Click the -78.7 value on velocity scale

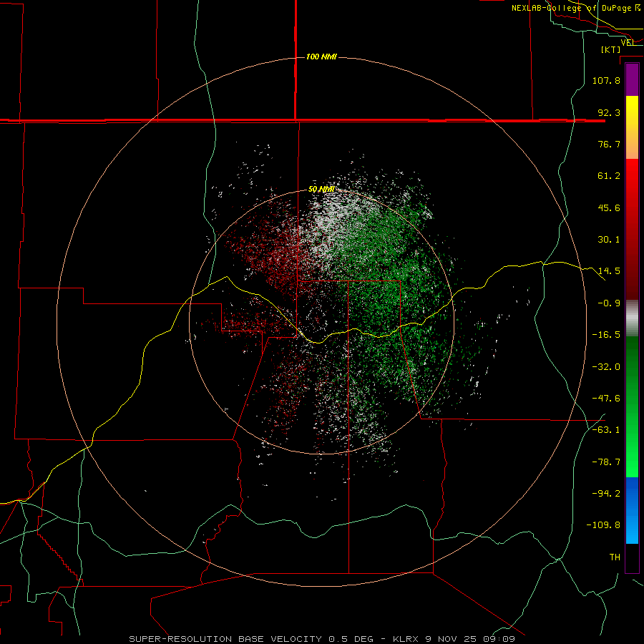click(606, 462)
